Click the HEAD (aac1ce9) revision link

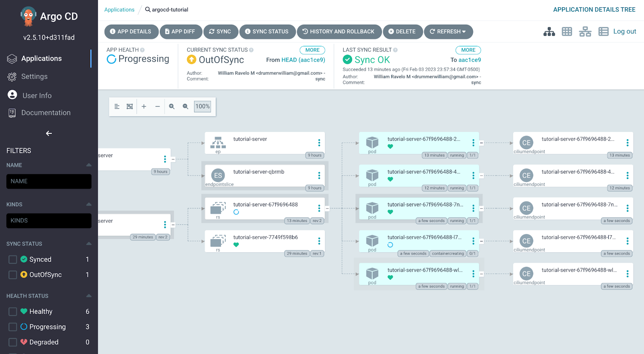[x=303, y=60]
